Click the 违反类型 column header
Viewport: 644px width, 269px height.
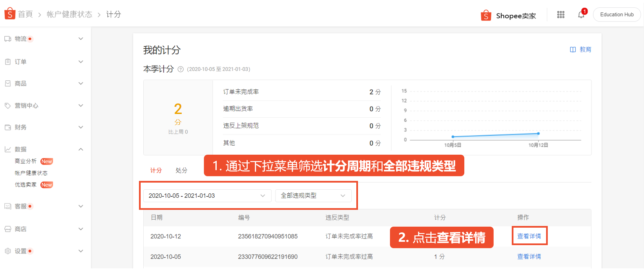point(337,218)
